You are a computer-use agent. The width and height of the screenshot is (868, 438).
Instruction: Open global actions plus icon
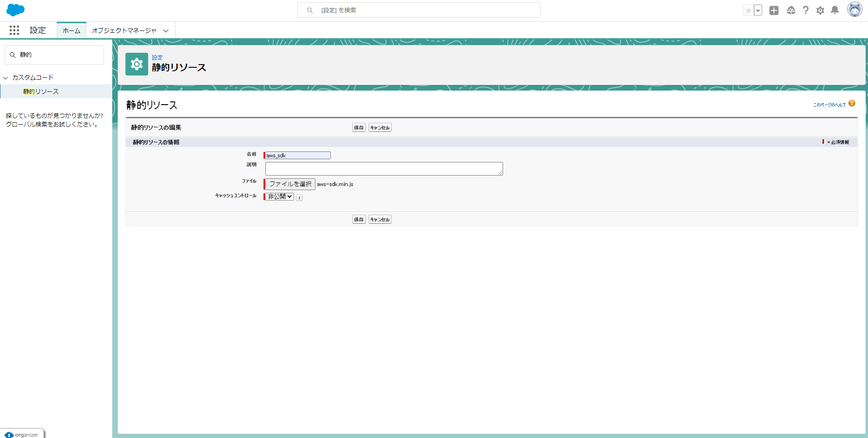(774, 10)
